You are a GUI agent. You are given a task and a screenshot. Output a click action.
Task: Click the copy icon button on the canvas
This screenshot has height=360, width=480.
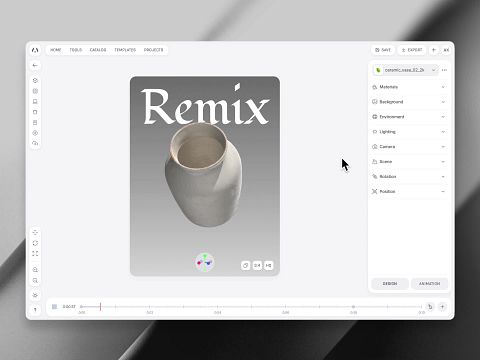coord(246,265)
